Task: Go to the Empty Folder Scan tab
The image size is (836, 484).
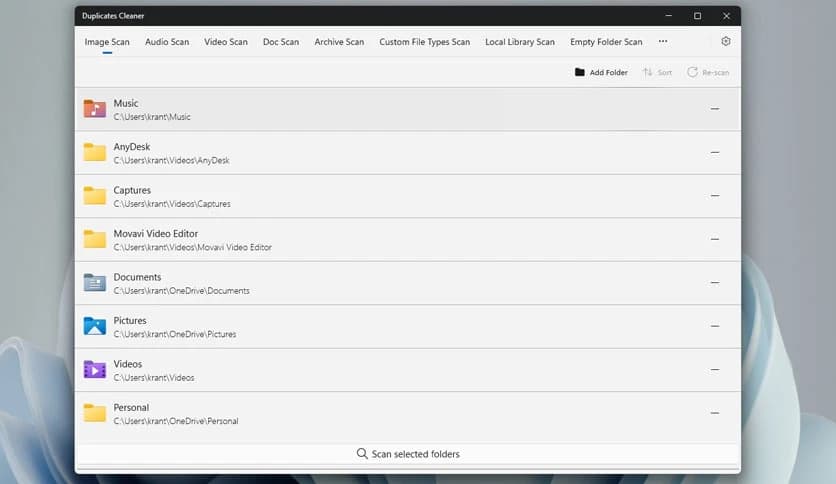Action: (606, 42)
